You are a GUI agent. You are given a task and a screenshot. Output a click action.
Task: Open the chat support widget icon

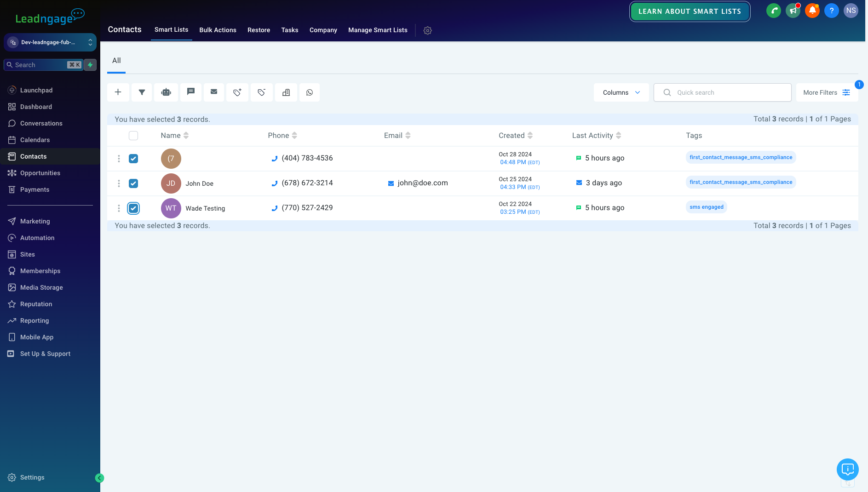click(848, 469)
